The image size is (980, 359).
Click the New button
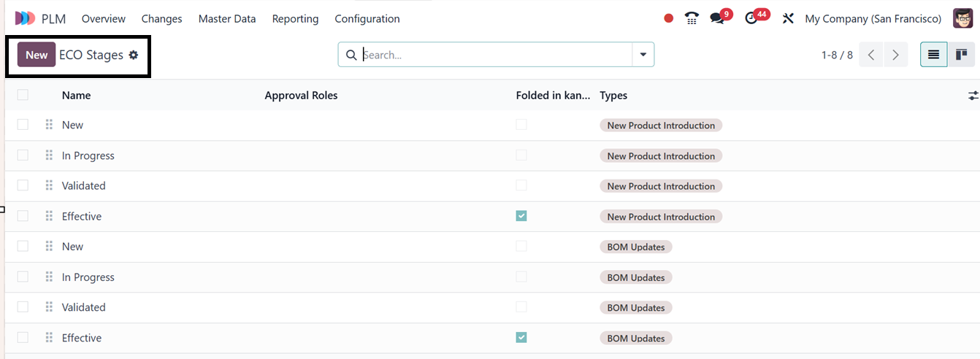click(x=37, y=55)
